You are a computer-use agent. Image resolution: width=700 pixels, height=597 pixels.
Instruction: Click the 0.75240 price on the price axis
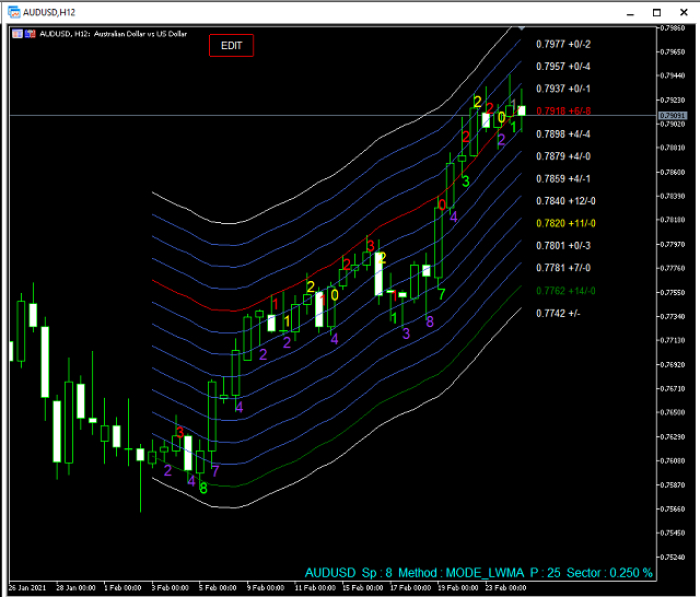pos(672,557)
